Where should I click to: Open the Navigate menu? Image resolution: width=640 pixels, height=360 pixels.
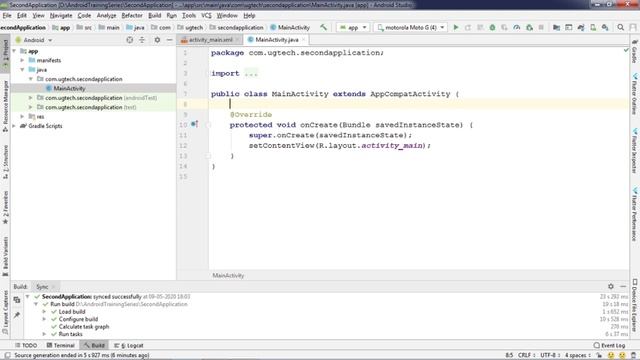pos(61,16)
